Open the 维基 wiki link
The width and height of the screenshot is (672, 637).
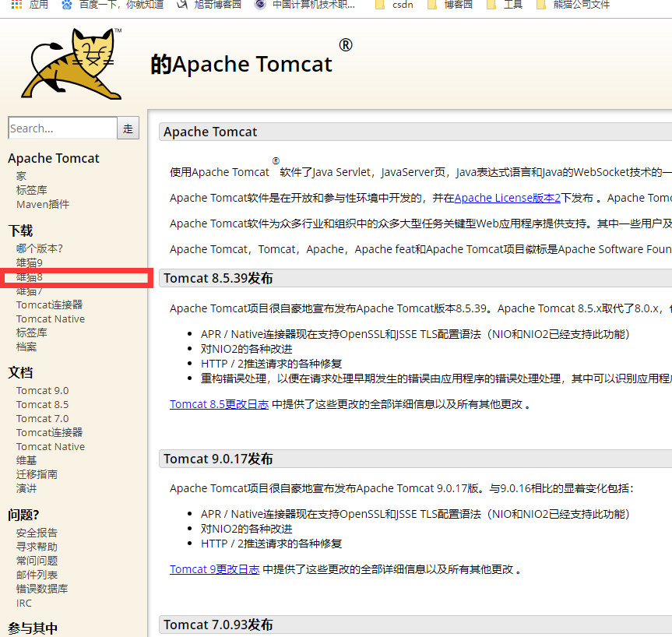click(x=26, y=460)
